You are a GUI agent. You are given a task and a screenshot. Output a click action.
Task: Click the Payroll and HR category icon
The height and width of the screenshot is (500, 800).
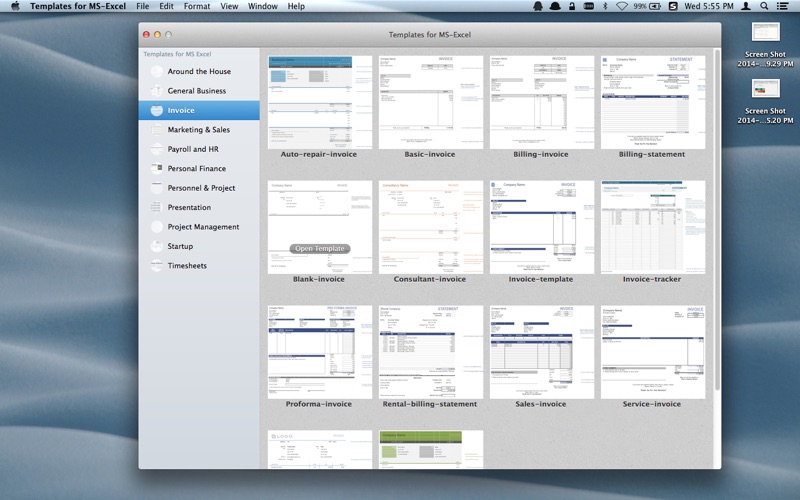click(x=157, y=149)
